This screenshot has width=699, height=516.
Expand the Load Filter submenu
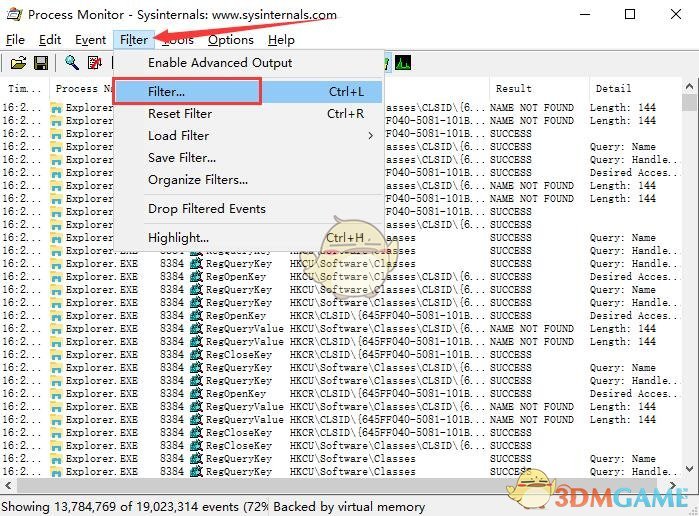pyautogui.click(x=249, y=136)
